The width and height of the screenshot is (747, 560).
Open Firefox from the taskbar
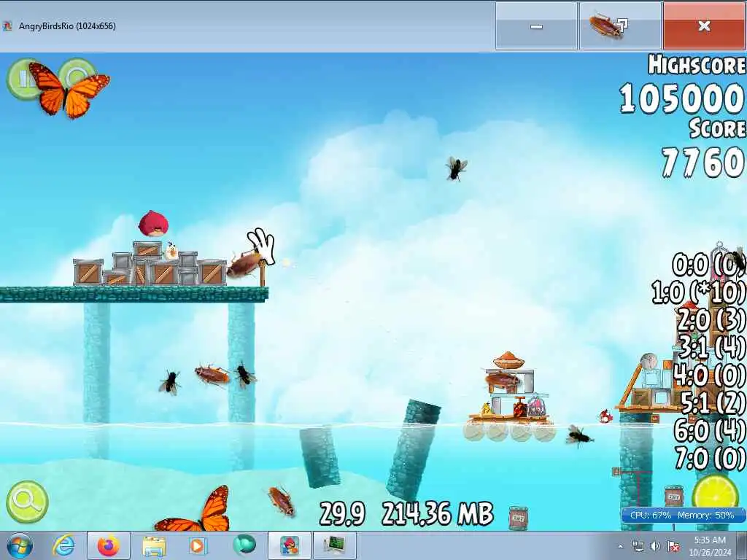click(x=109, y=545)
